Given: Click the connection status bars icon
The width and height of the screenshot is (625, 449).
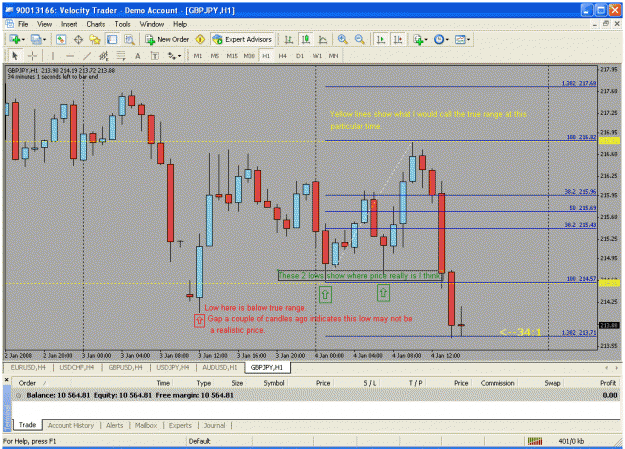Looking at the screenshot, I should coord(535,441).
